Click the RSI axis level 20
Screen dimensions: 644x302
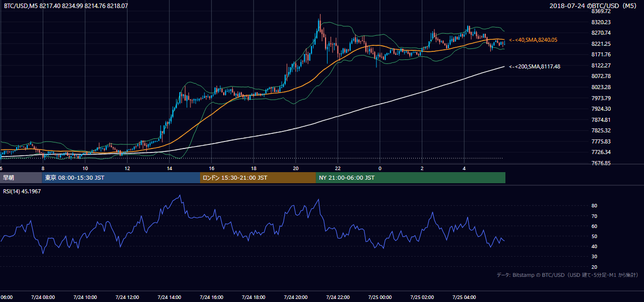pyautogui.click(x=594, y=267)
